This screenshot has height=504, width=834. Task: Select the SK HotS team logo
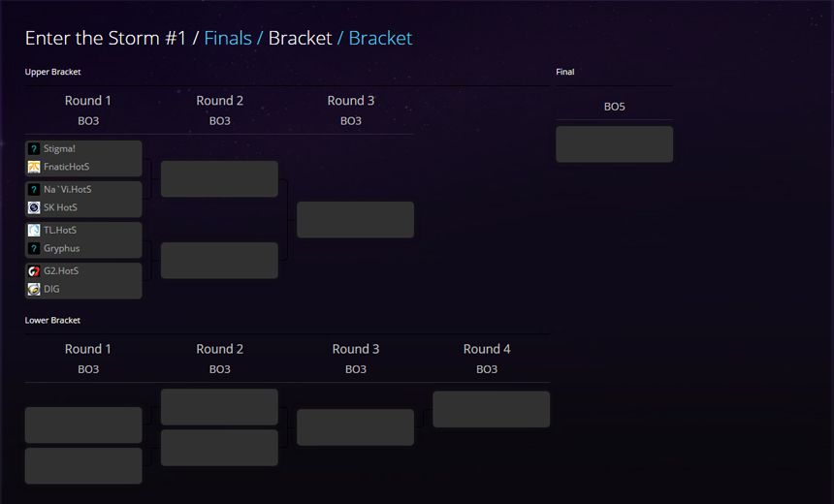34,207
